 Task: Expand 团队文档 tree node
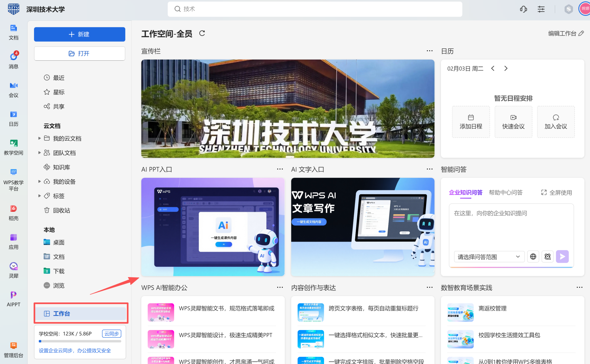coord(39,153)
